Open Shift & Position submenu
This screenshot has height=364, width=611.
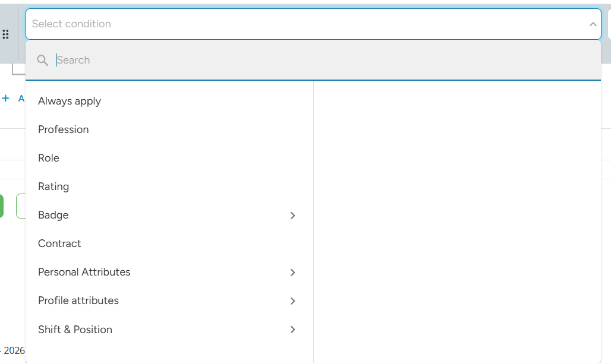[169, 330]
